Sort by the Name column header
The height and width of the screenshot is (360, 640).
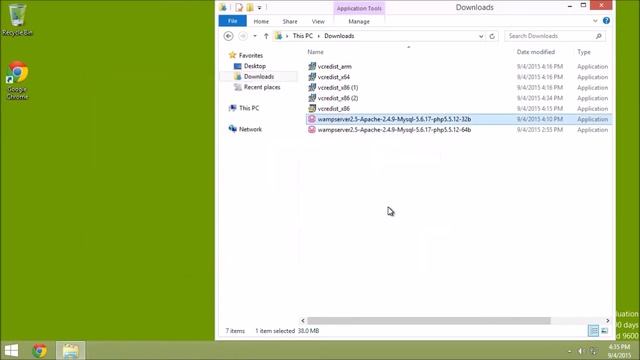pos(316,52)
